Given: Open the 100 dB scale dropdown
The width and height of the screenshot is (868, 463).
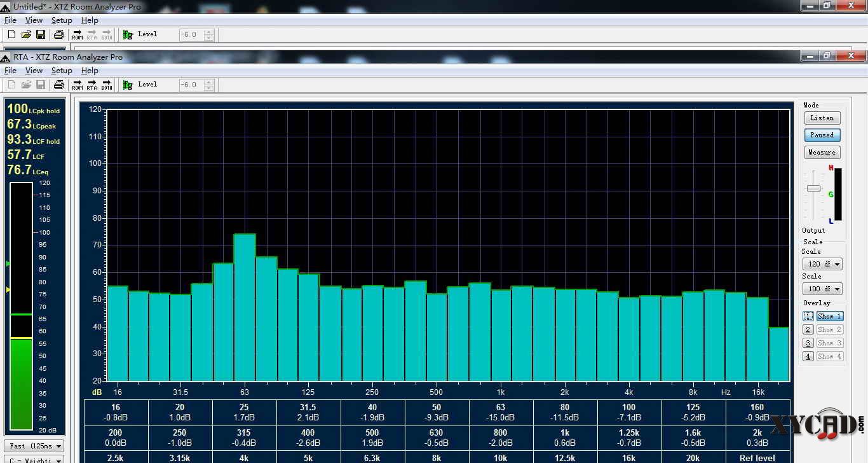Looking at the screenshot, I should click(x=822, y=289).
